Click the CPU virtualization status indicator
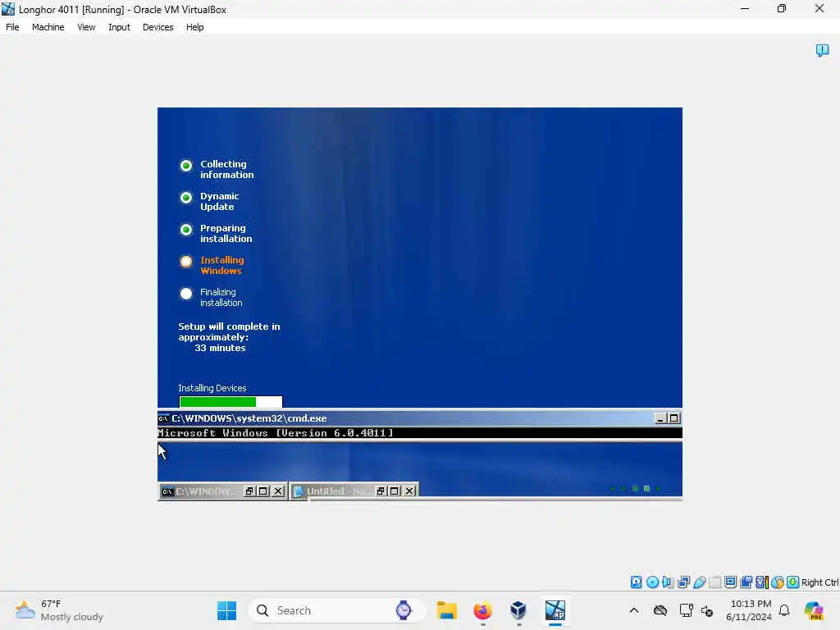 (762, 582)
